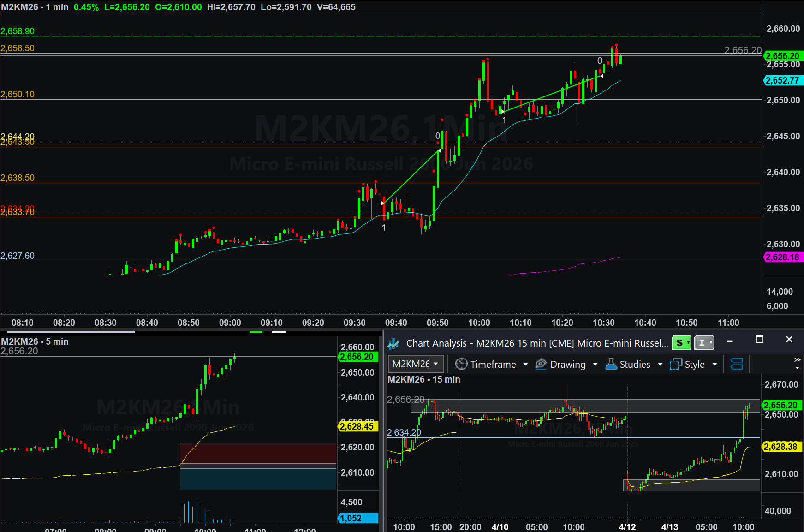The height and width of the screenshot is (532, 804).
Task: Expand the dropdown arrow beside Drawing
Action: pyautogui.click(x=595, y=365)
